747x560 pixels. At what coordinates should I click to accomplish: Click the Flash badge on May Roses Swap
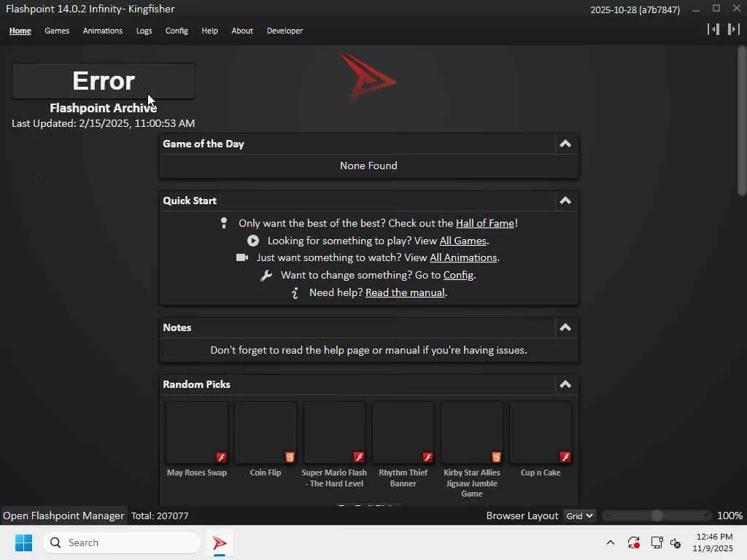point(222,457)
